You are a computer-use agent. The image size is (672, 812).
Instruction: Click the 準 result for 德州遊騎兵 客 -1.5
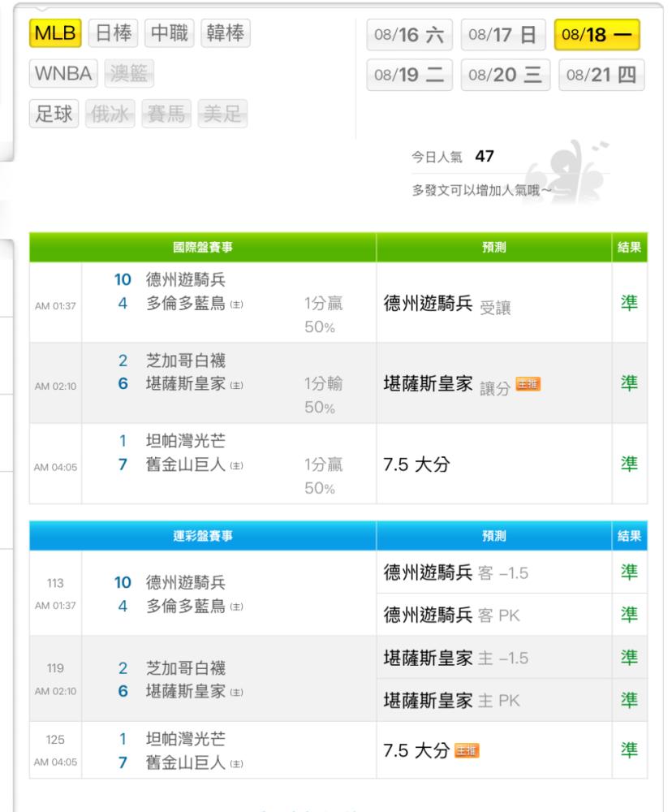click(630, 572)
